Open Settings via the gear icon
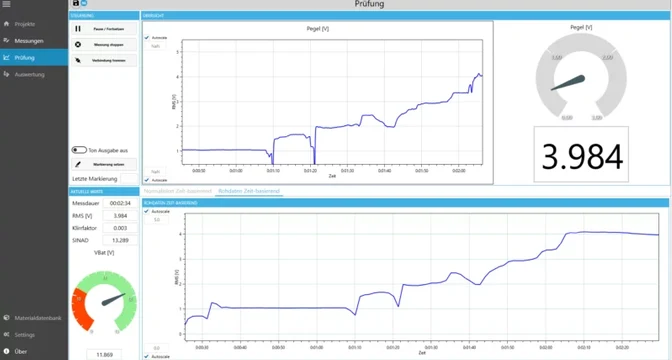The image size is (672, 360). [x=6, y=335]
